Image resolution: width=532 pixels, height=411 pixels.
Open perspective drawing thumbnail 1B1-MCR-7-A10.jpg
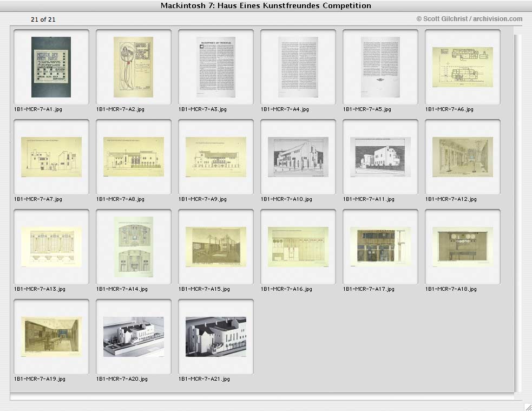pyautogui.click(x=298, y=157)
